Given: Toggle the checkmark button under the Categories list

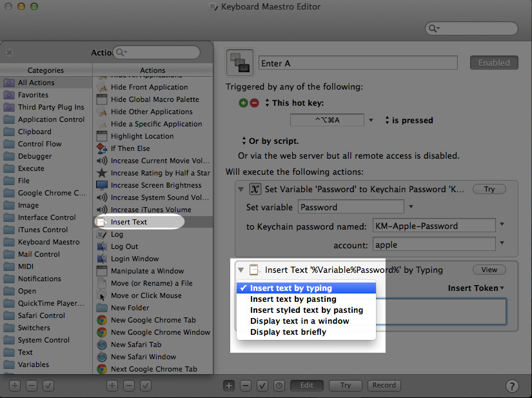Looking at the screenshot, I should 48,386.
